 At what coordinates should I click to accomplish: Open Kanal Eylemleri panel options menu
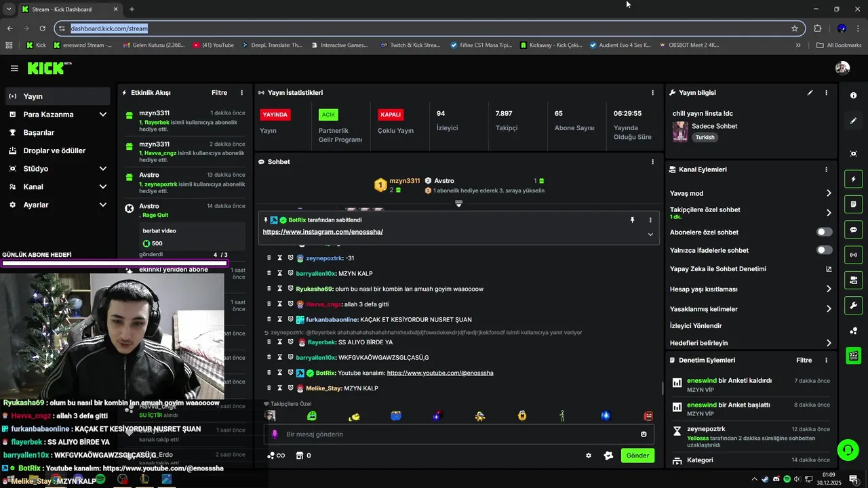pyautogui.click(x=826, y=169)
